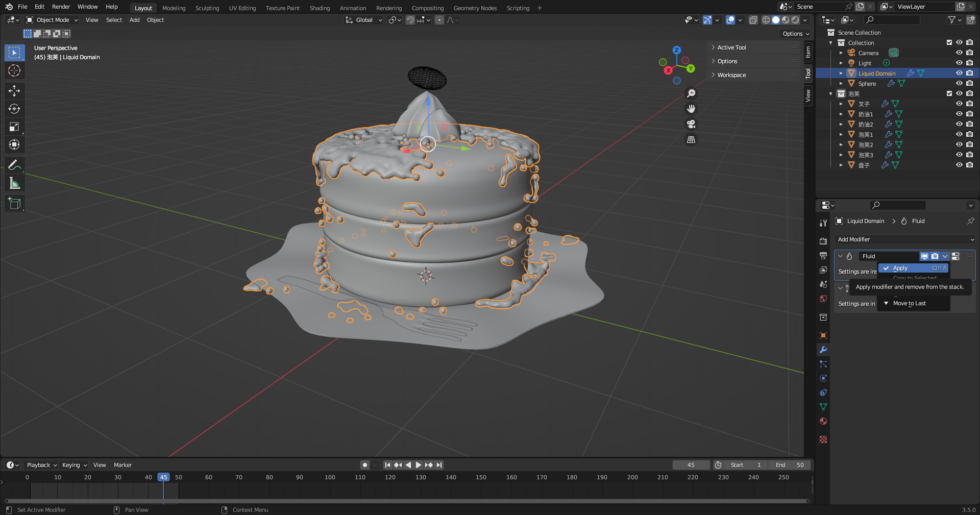Activate the 3D Cursor tool
Viewport: 980px width, 515px height.
[x=14, y=70]
